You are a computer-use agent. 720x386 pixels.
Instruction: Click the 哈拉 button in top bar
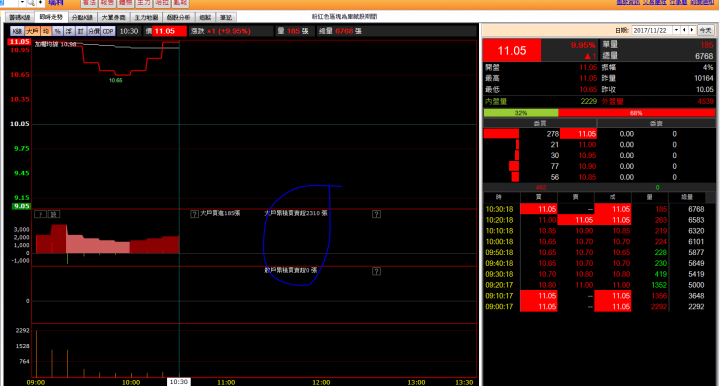coord(162,3)
